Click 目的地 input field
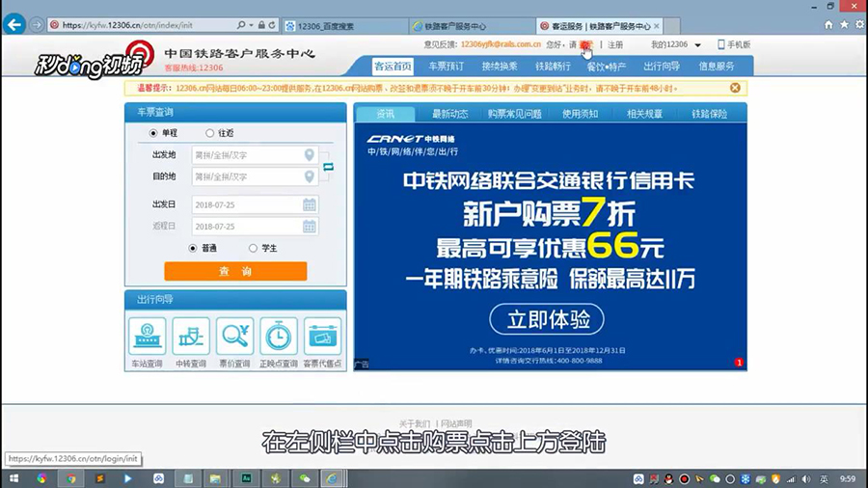Screen dimensions: 868x488 point(255,176)
